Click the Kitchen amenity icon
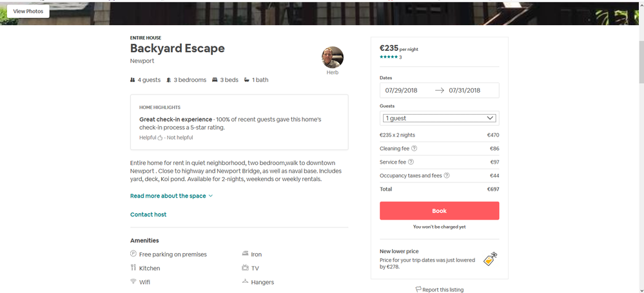This screenshot has height=293, width=644. coord(133,268)
